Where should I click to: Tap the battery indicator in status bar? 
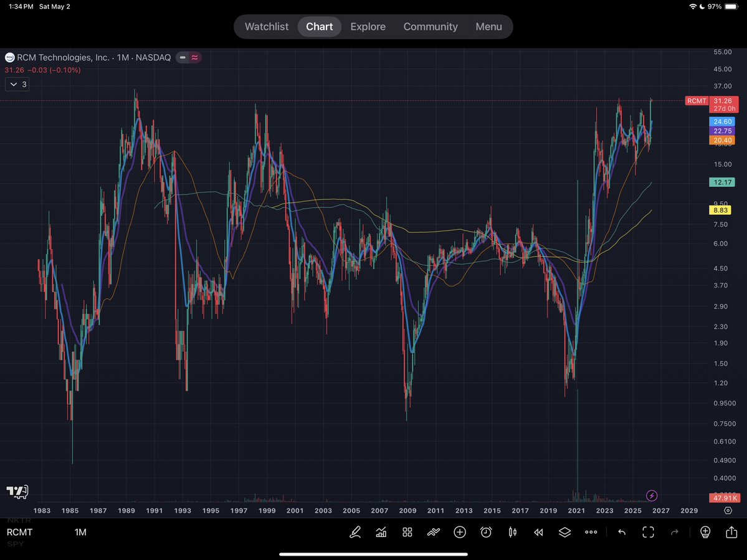point(731,7)
